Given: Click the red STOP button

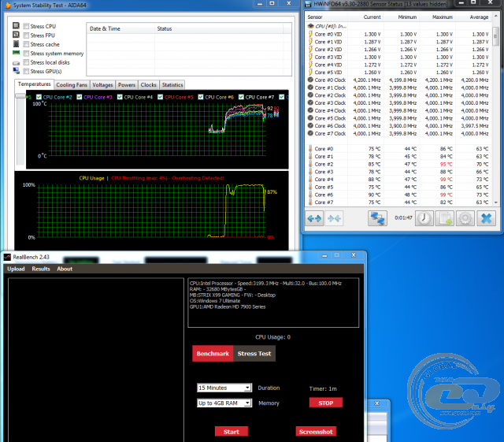Looking at the screenshot, I should [x=325, y=403].
